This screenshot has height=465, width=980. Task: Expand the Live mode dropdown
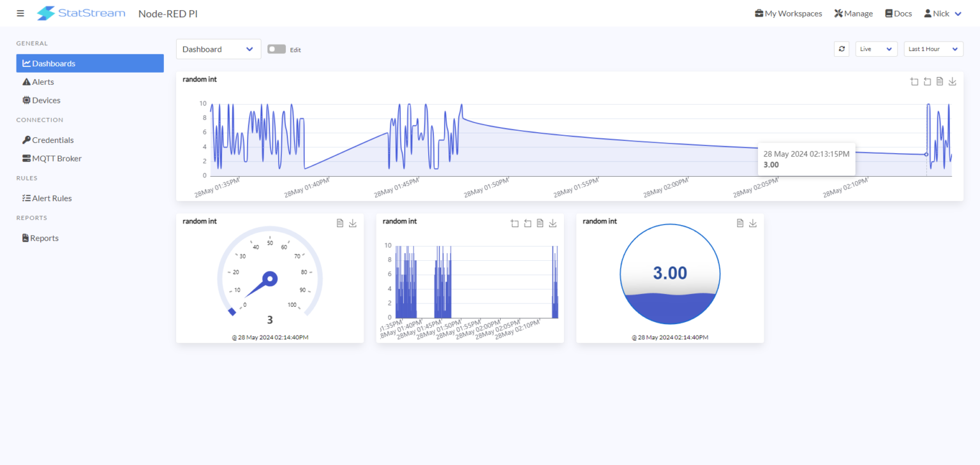876,49
